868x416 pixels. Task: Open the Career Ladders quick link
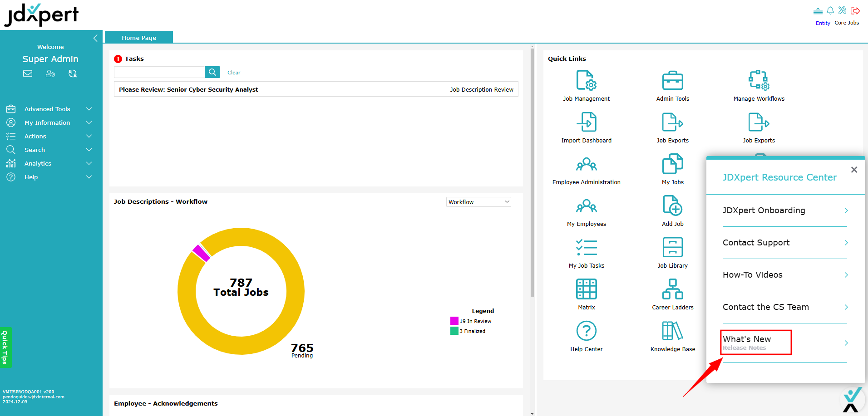(x=673, y=294)
